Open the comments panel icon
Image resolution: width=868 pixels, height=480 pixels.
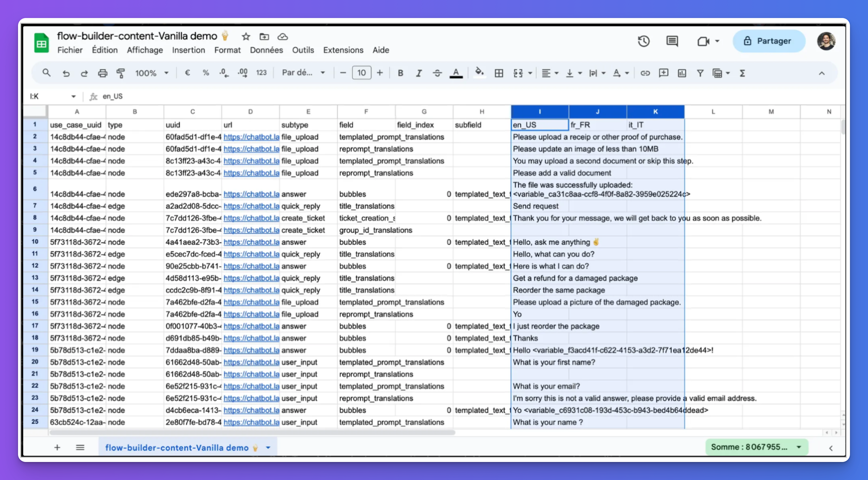(672, 41)
